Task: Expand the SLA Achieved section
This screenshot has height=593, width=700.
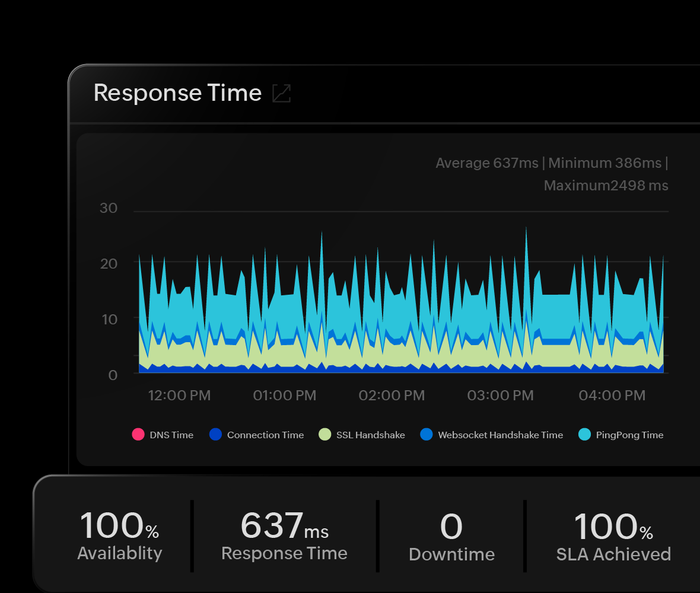Action: 613,535
